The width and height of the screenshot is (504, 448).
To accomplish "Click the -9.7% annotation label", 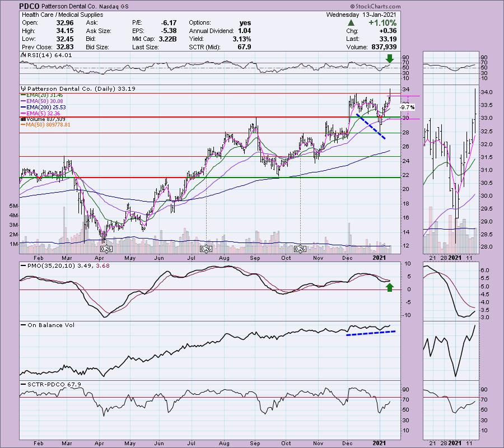I will (x=407, y=108).
